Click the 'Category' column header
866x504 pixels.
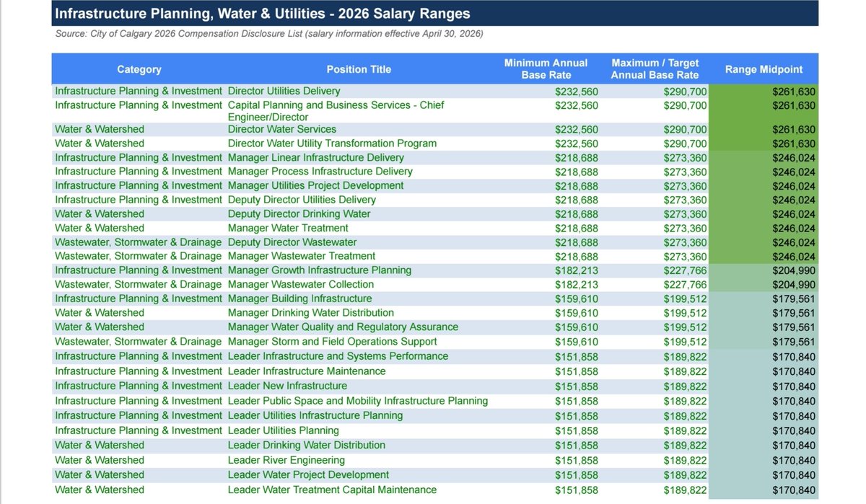pos(139,69)
